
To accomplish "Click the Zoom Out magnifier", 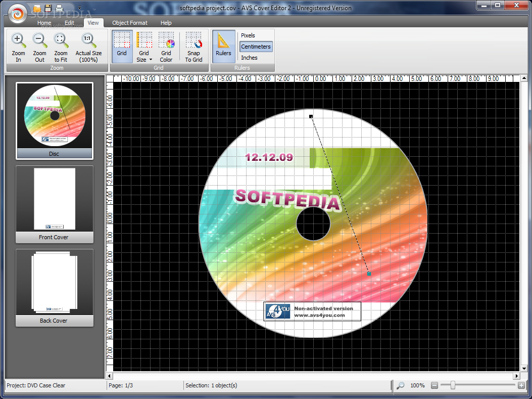I will coord(40,47).
